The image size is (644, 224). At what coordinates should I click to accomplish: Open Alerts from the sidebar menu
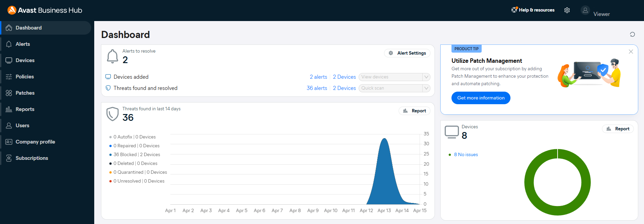46,44
